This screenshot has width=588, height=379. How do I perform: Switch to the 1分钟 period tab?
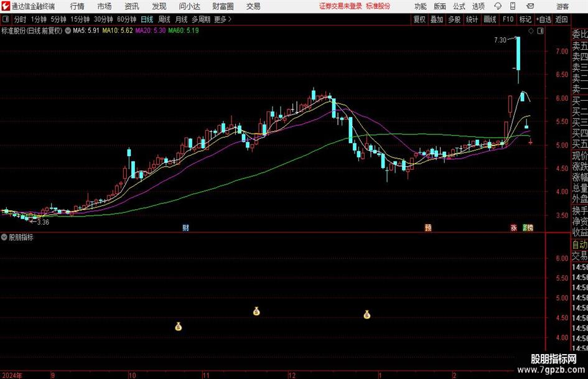tap(39, 19)
